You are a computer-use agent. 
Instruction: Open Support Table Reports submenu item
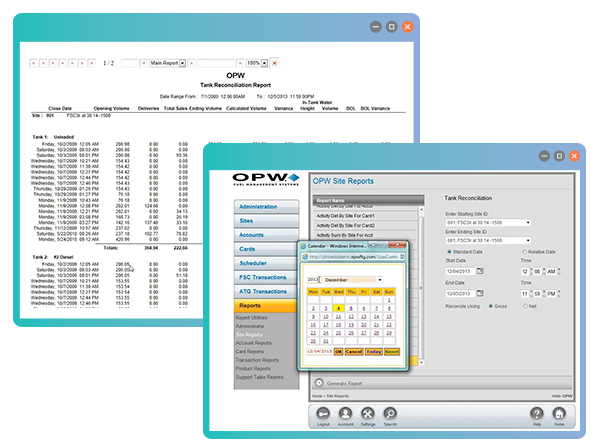pos(259,377)
